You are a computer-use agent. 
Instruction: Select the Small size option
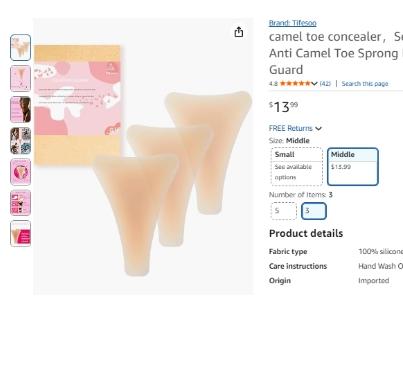297,166
